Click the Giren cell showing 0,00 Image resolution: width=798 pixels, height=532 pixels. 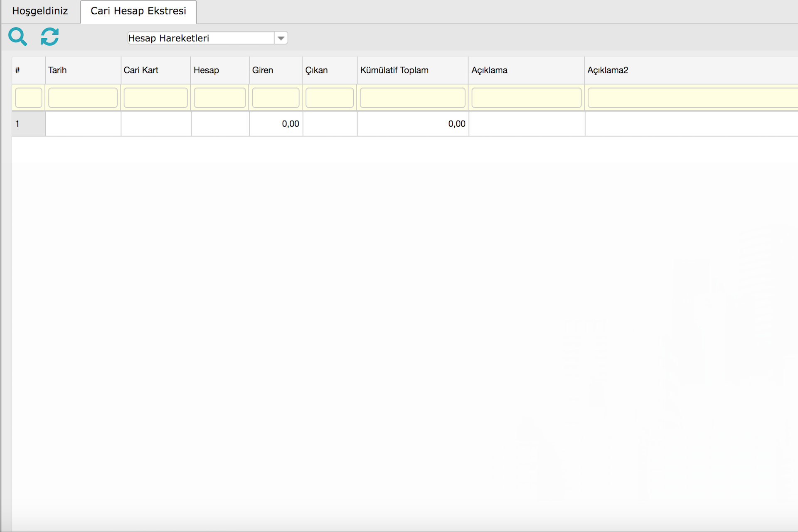pos(276,124)
